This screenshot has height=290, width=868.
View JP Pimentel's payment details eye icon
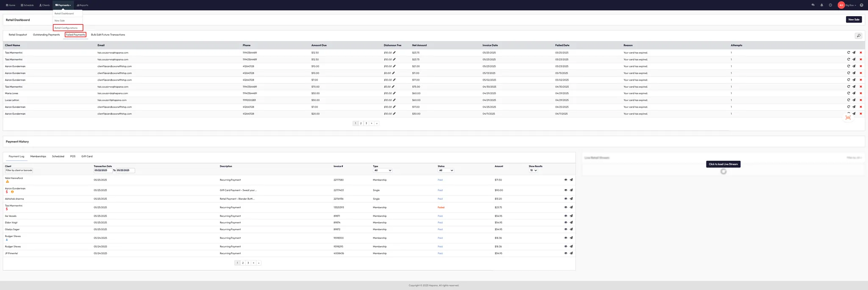pos(565,253)
